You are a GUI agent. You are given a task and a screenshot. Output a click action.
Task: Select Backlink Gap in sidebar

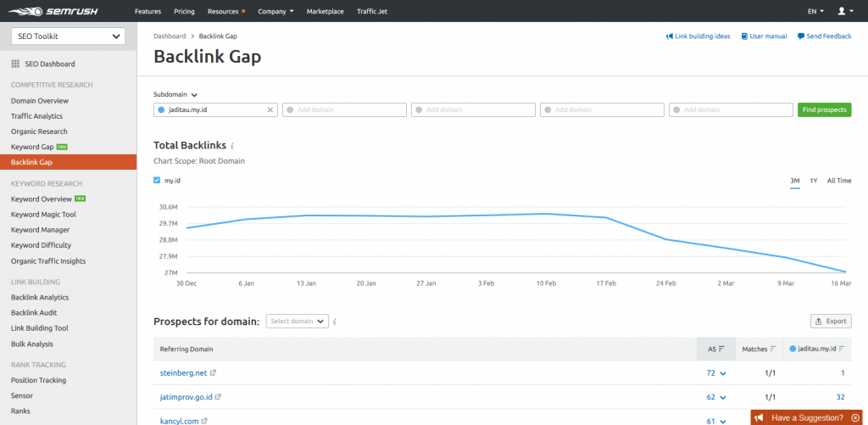pos(68,162)
